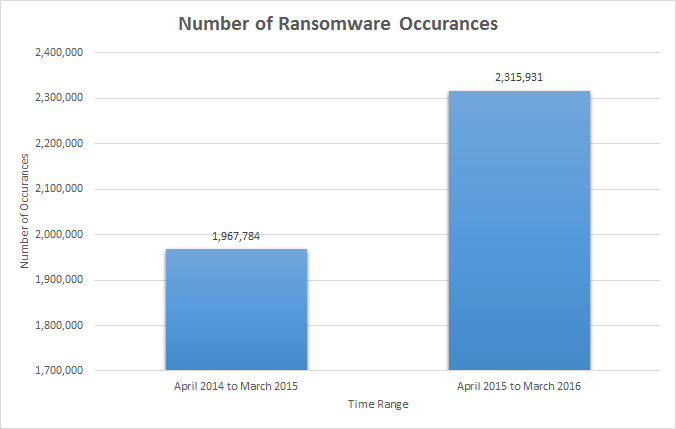This screenshot has width=676, height=429.
Task: Click the chart title Number of Ransomware Occurances
Action: tap(338, 24)
